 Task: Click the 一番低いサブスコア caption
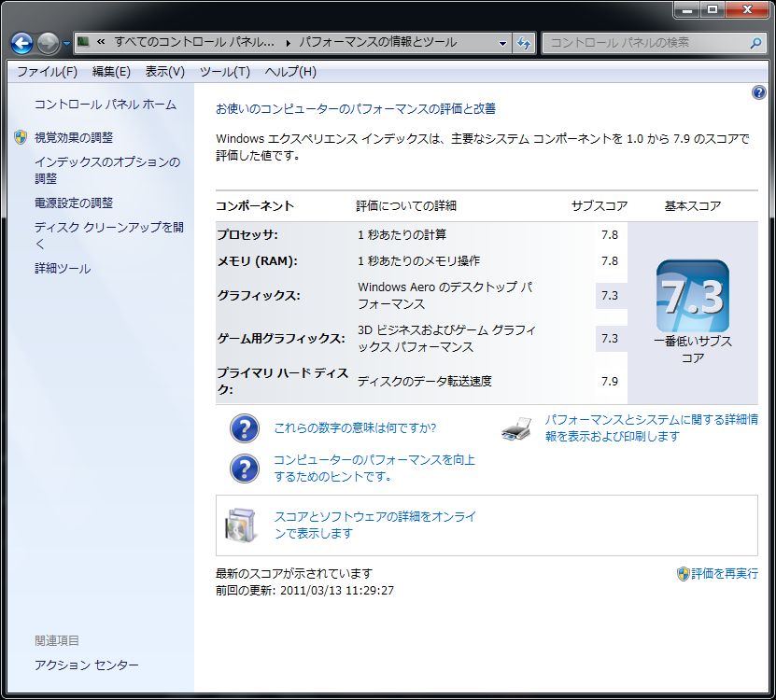tap(692, 349)
